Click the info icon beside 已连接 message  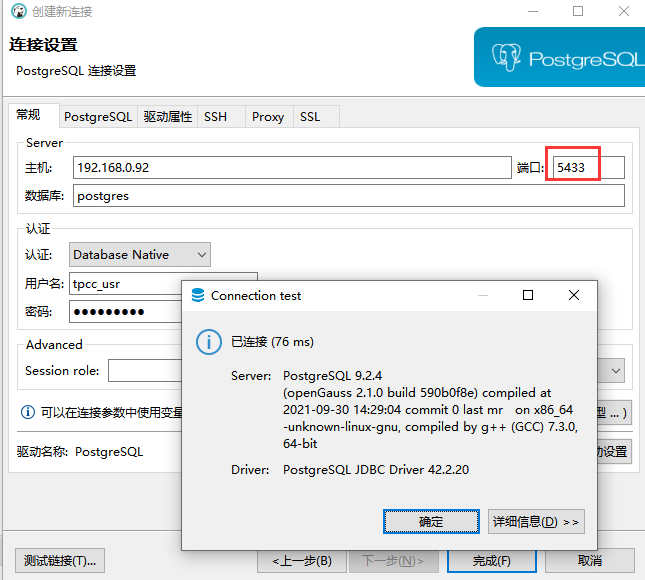209,342
